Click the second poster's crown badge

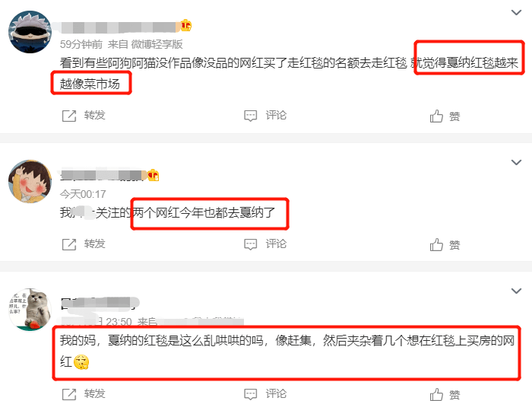(x=154, y=175)
